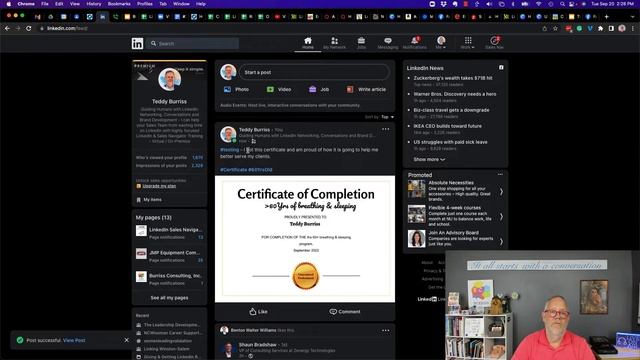Screen dimensions: 640x360
Task: Open the LinkedIn logo home link
Action: pyautogui.click(x=138, y=43)
